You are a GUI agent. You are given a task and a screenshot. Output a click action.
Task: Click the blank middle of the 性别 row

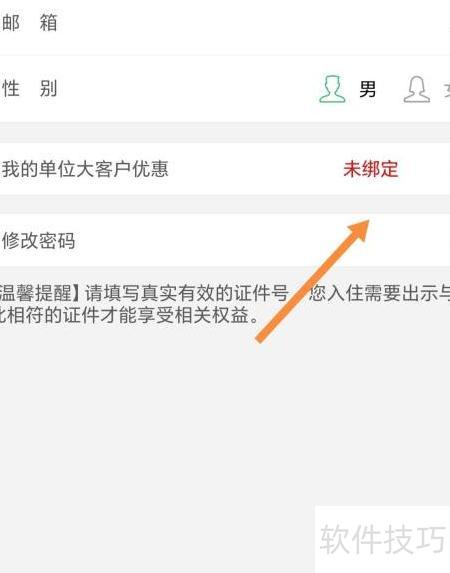pos(183,89)
